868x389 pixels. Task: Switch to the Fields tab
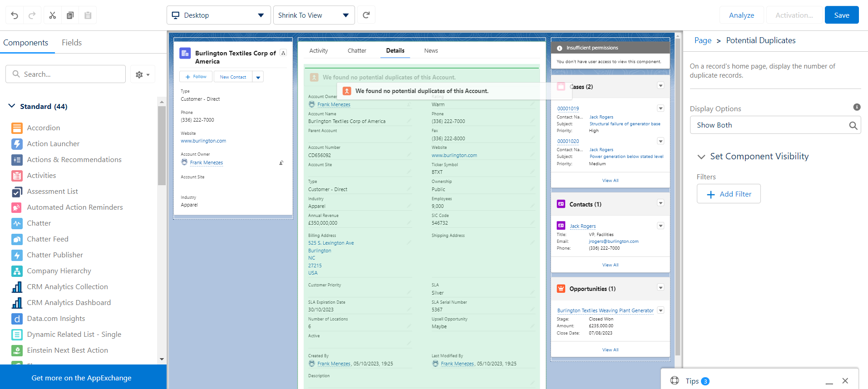72,43
